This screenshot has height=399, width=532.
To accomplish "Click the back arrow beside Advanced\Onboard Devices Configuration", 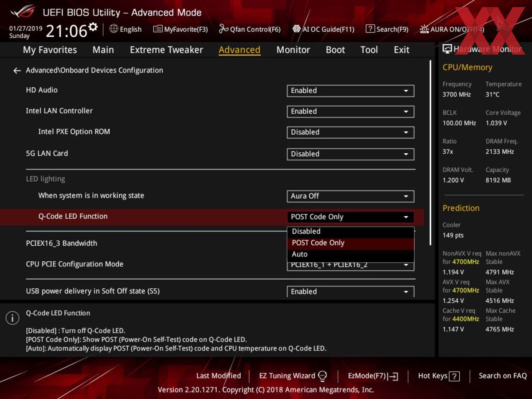I will tap(17, 70).
